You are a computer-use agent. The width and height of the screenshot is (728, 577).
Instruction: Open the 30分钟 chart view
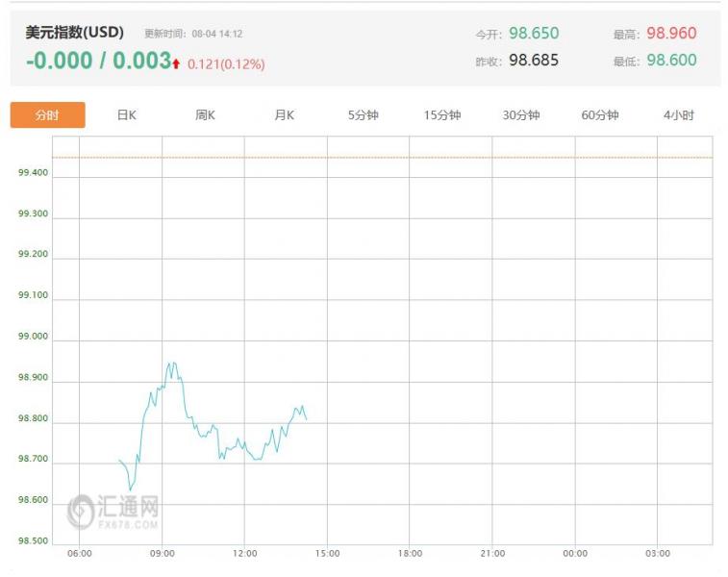[x=521, y=115]
